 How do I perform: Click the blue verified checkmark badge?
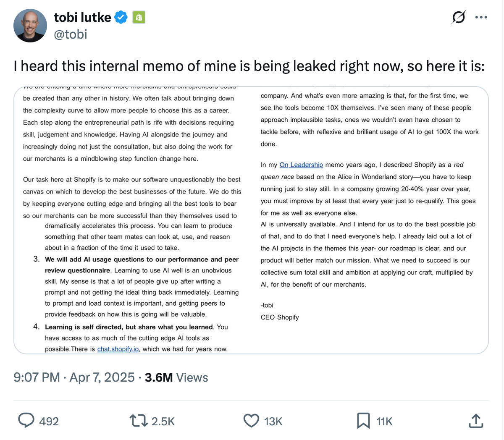click(121, 18)
